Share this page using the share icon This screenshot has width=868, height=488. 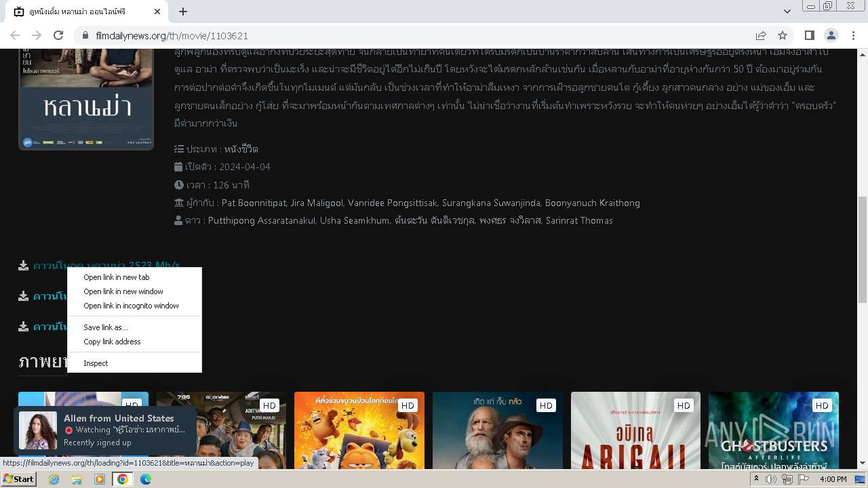click(x=761, y=35)
